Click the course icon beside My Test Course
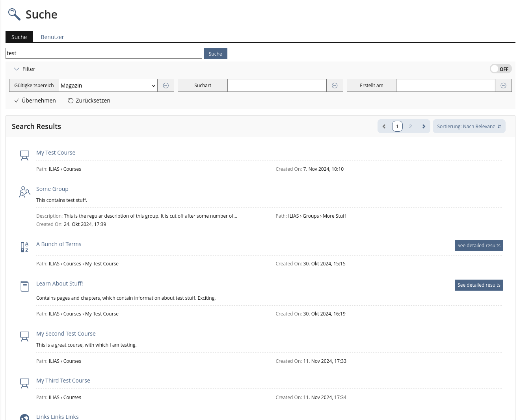Viewport: 519px width, 420px height. click(24, 155)
